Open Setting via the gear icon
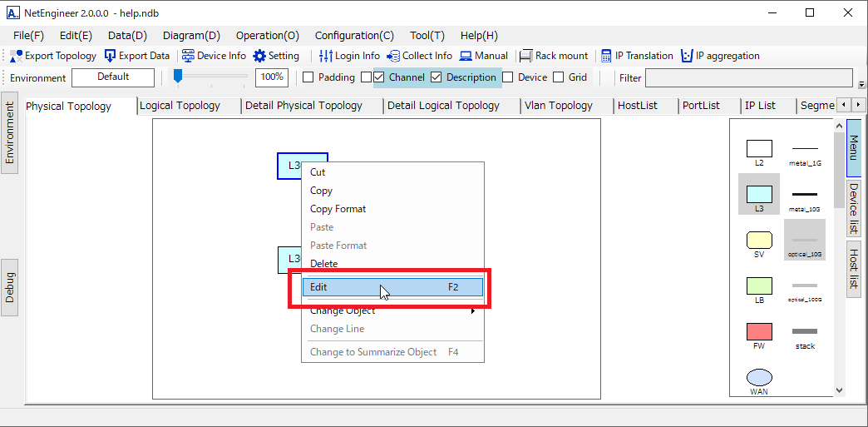This screenshot has height=427, width=868. (x=259, y=56)
